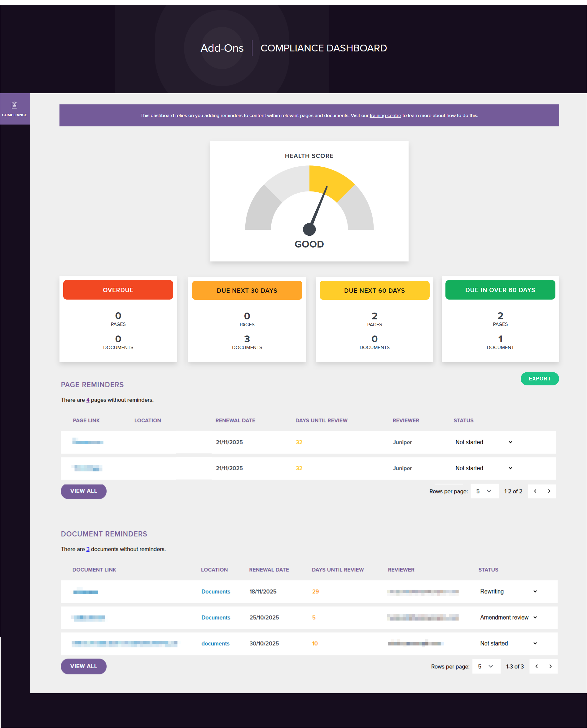Screen dimensions: 587x728
Task: Click the Export button
Action: click(x=539, y=379)
